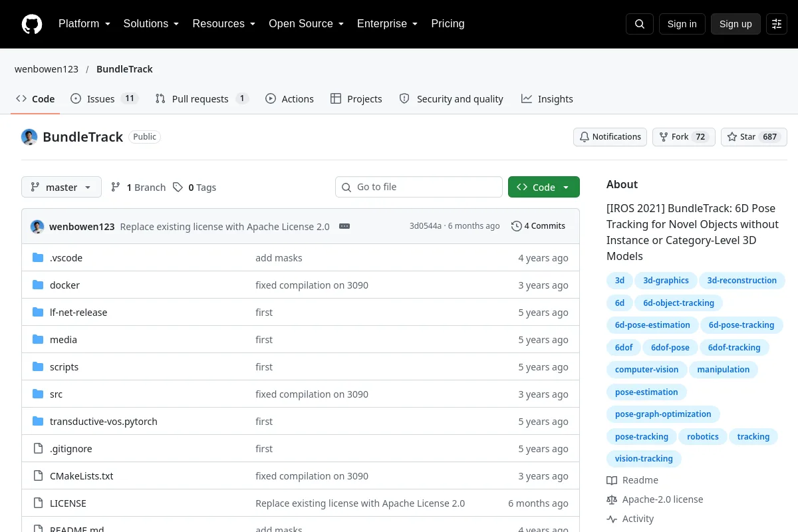Click the commit author avatar in latest commit
Image resolution: width=798 pixels, height=532 pixels.
37,226
